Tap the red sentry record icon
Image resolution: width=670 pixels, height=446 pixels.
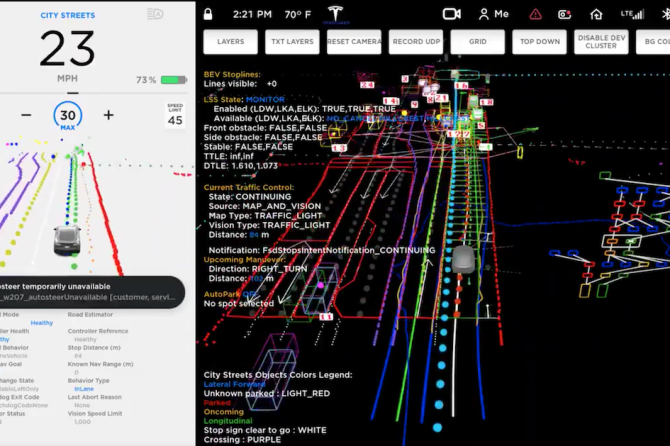pyautogui.click(x=564, y=15)
